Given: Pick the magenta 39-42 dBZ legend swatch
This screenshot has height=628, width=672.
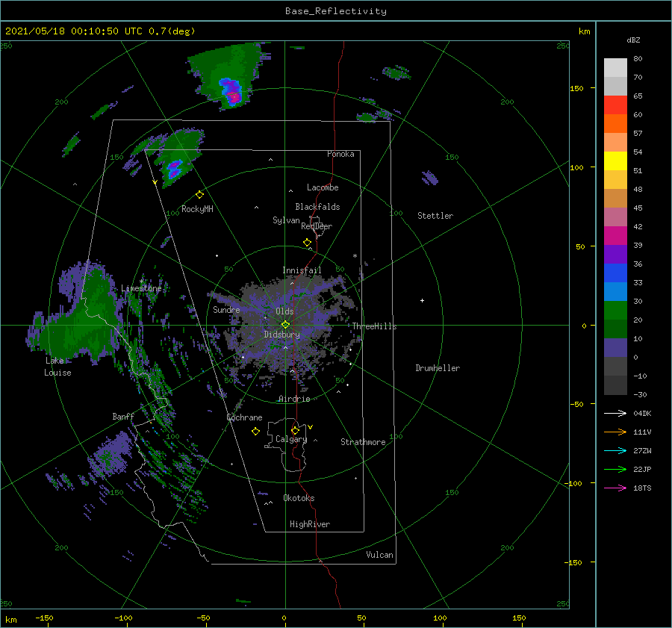Looking at the screenshot, I should click(x=615, y=236).
